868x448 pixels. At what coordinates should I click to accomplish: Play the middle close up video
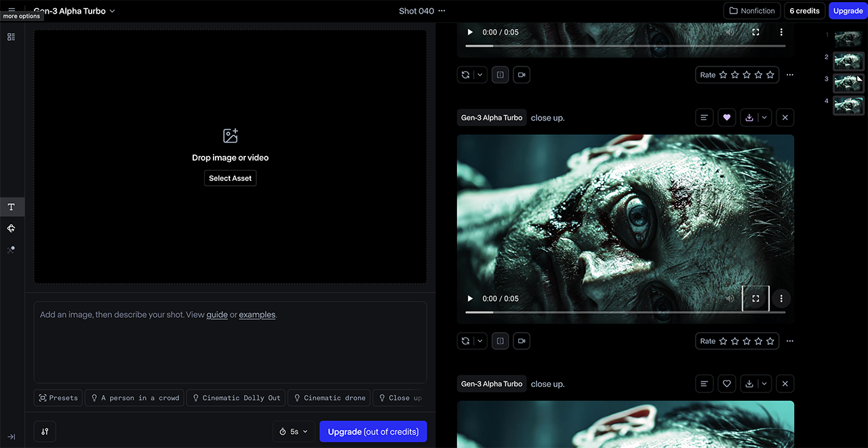click(x=470, y=298)
